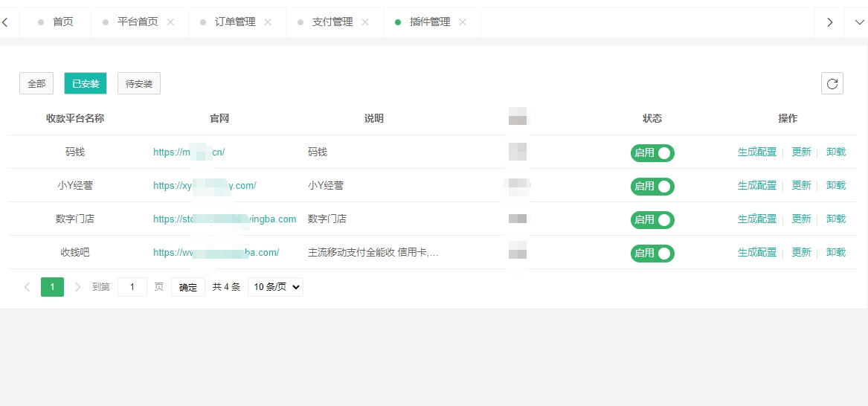Screen dimensions: 868x406
Task: Switch to the 首页 tab
Action: 62,22
